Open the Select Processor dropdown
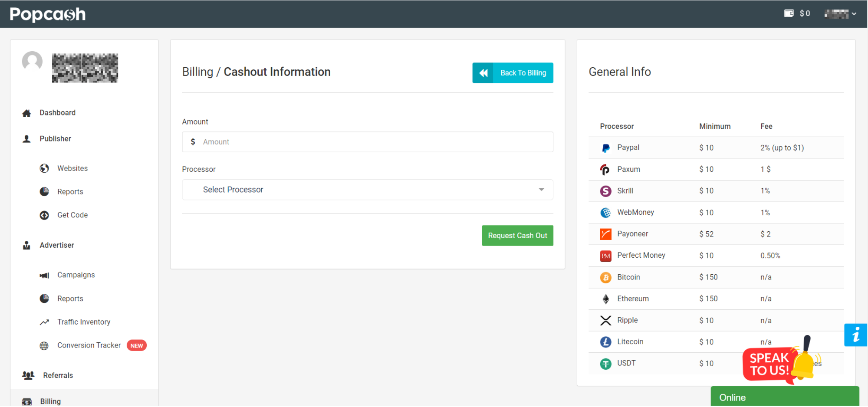Screen dimensions: 868x407 coord(368,190)
